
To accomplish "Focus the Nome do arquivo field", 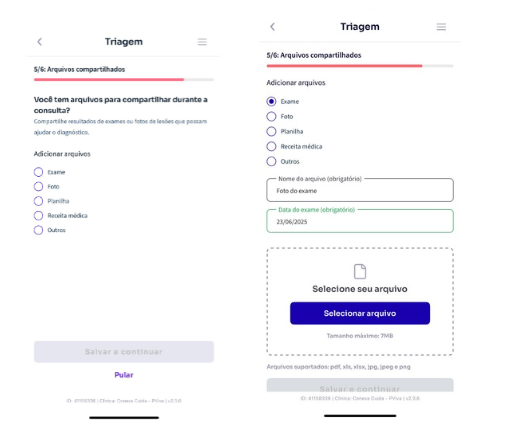I will (x=360, y=190).
